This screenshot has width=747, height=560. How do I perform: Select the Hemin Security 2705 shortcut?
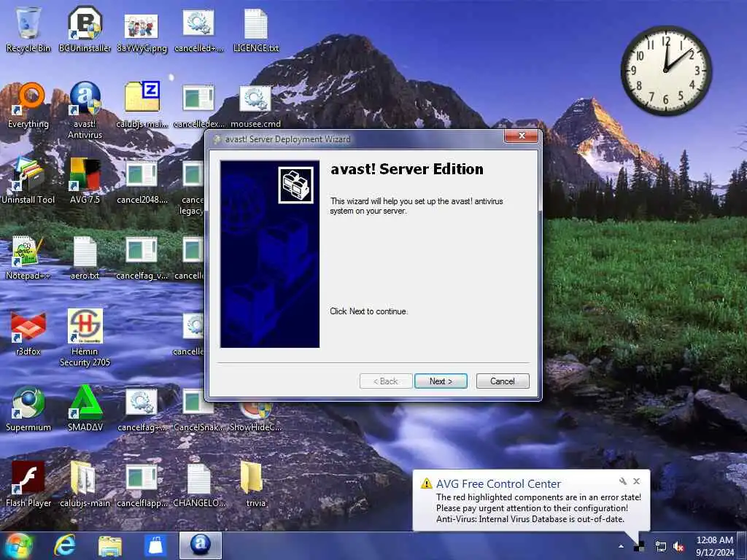[85, 338]
